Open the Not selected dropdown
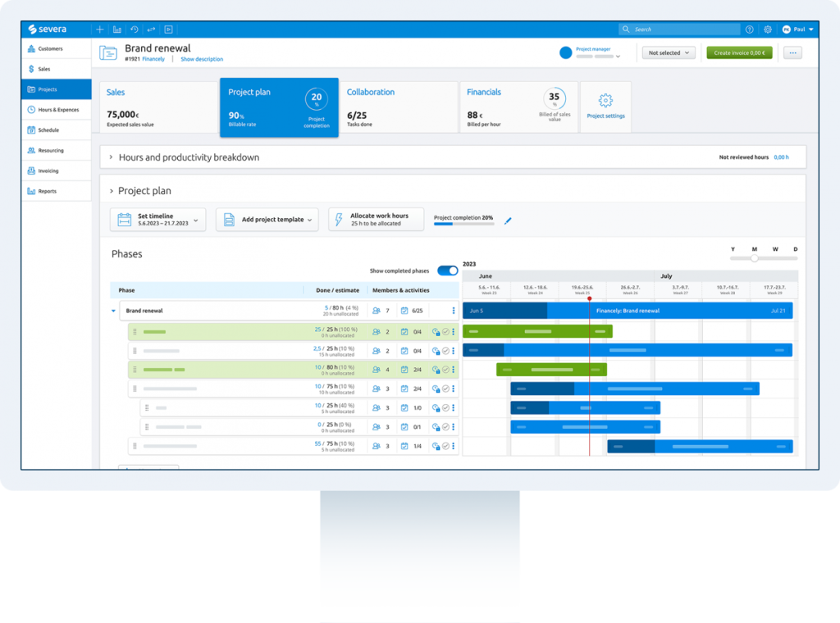This screenshot has height=623, width=840. (668, 52)
